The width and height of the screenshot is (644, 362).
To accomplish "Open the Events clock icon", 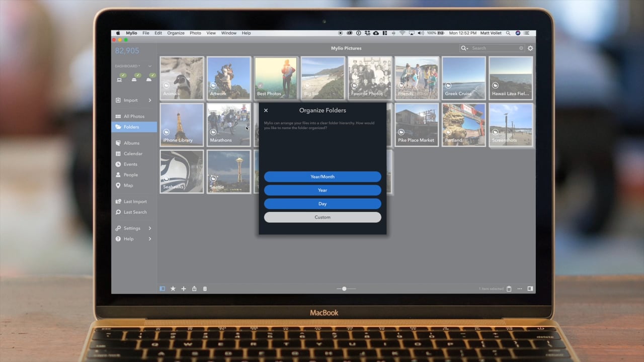I will click(118, 164).
